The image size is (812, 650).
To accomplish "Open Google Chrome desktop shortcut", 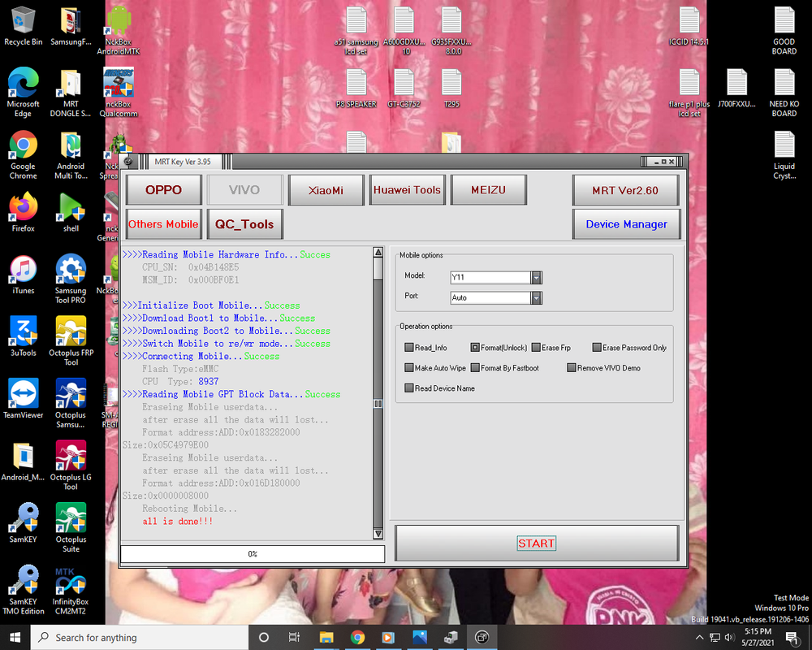I will coord(23,154).
